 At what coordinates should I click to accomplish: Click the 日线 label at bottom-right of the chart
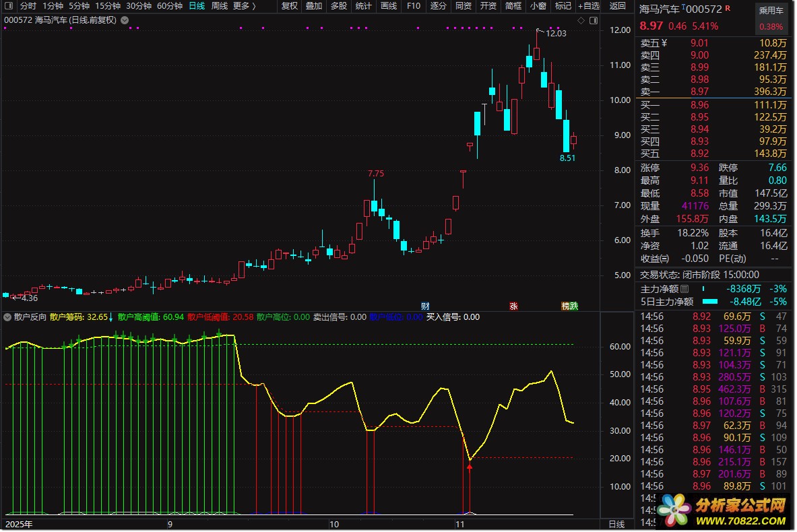(x=616, y=525)
